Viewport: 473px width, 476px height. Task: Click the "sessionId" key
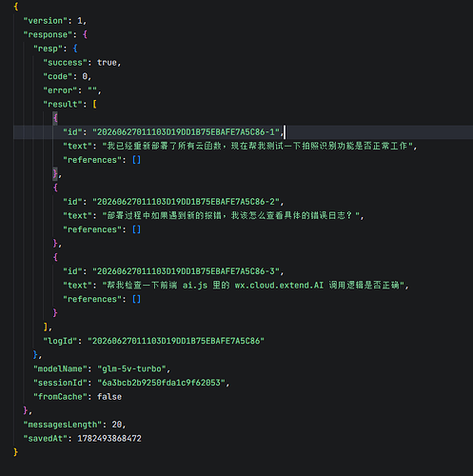[60, 383]
